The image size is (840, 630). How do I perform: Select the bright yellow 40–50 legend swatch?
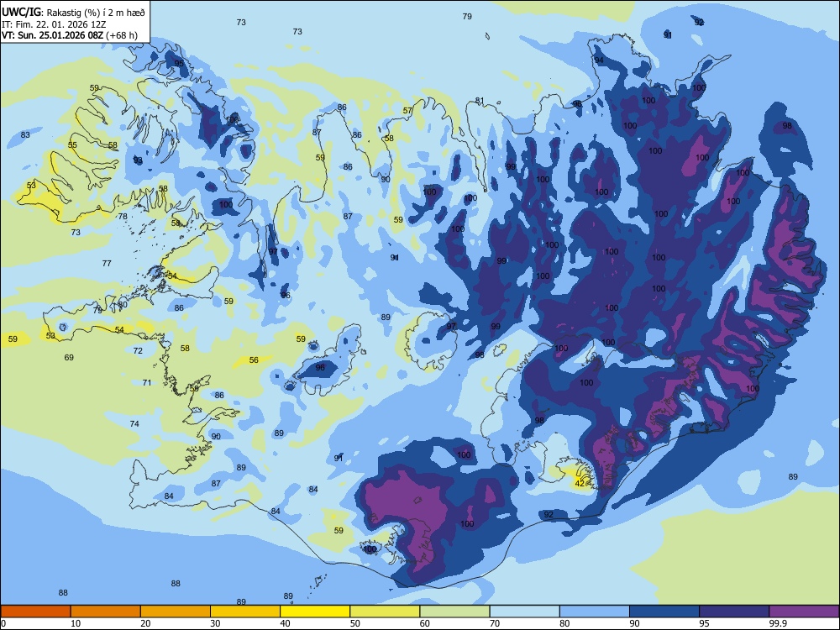pyautogui.click(x=315, y=612)
